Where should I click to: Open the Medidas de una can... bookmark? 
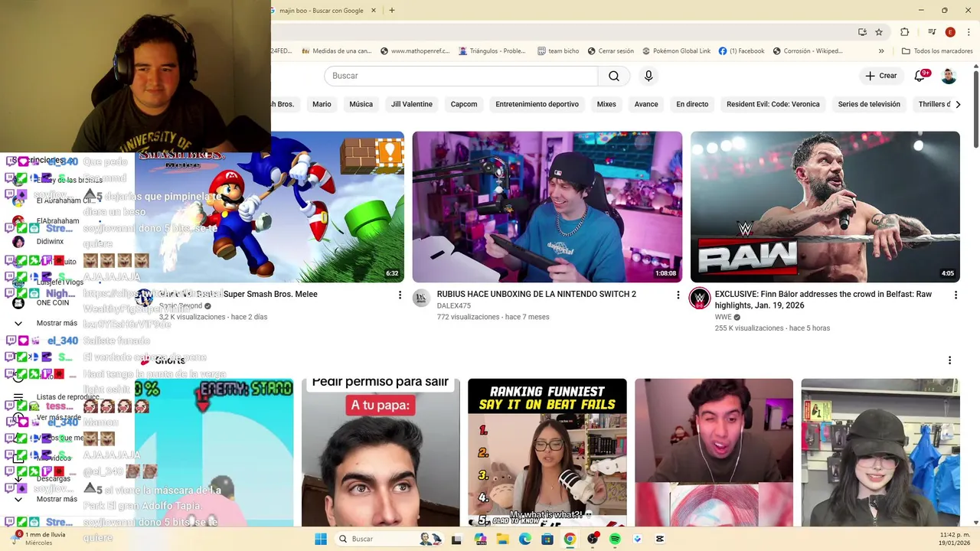337,51
